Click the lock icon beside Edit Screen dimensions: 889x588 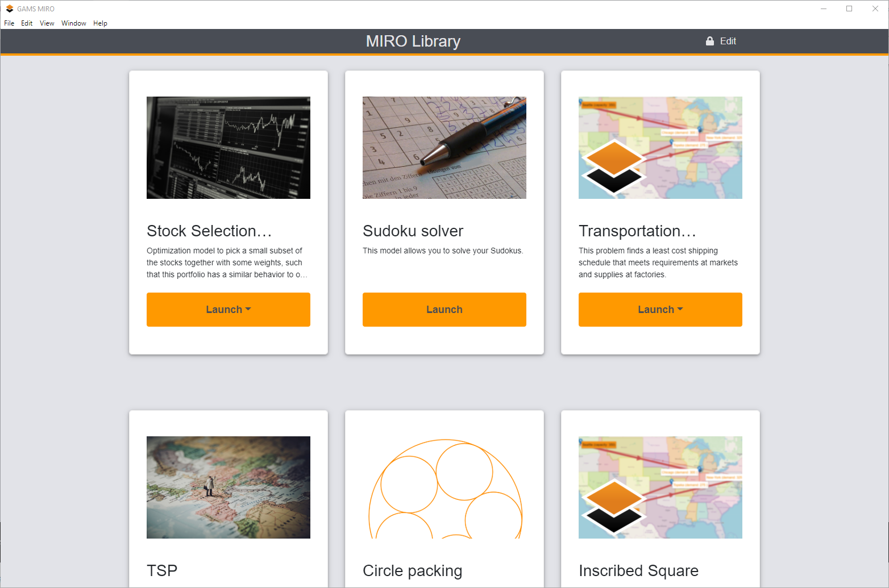tap(709, 41)
